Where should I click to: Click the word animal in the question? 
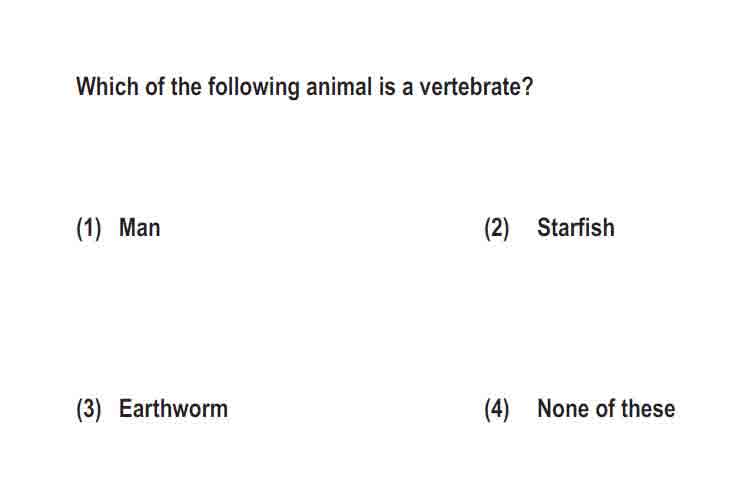pyautogui.click(x=339, y=87)
